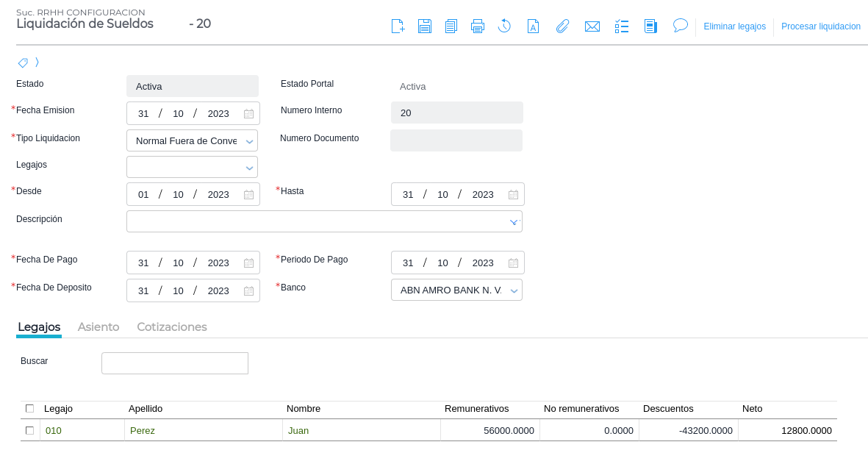Click the Buscar search input field
The height and width of the screenshot is (453, 868).
click(175, 363)
